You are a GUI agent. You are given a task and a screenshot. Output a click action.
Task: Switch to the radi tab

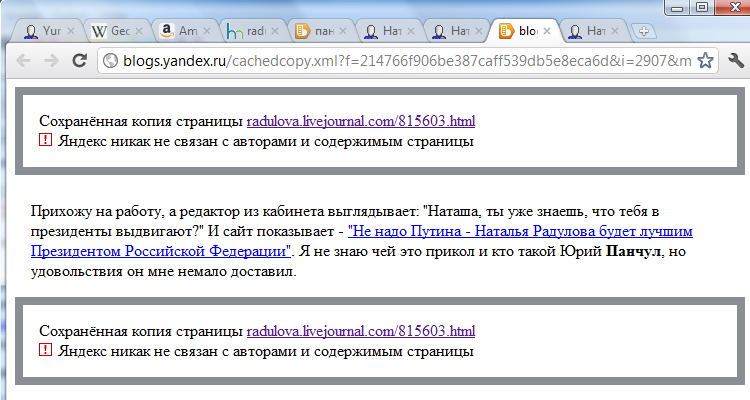[250, 31]
